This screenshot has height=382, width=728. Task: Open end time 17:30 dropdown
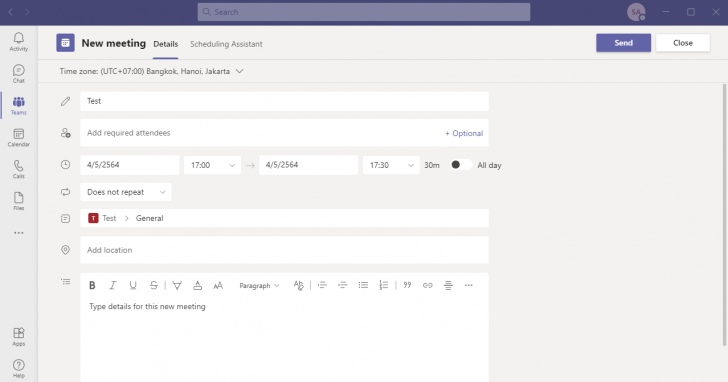(391, 165)
